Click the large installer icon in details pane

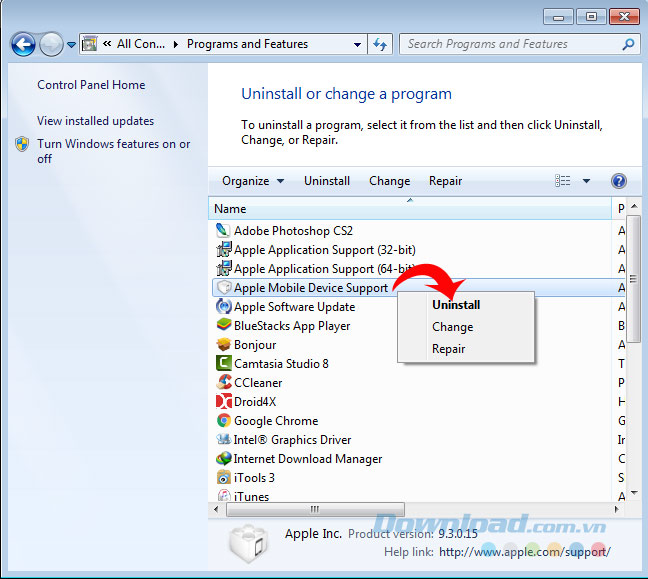249,543
